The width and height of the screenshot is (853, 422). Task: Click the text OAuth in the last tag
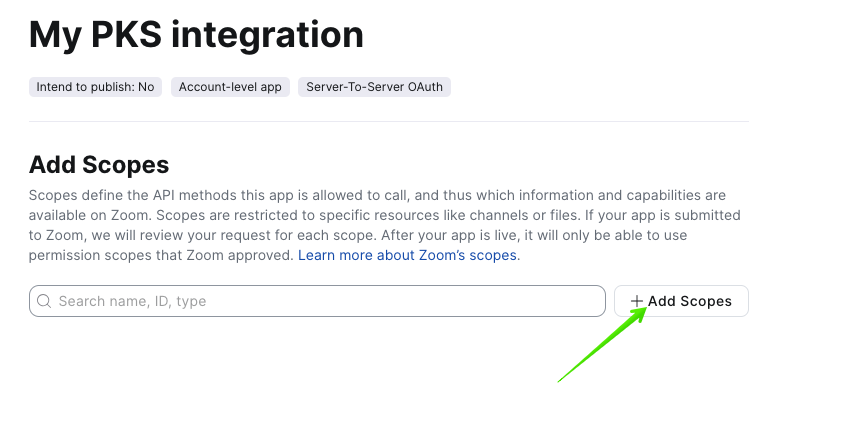425,87
